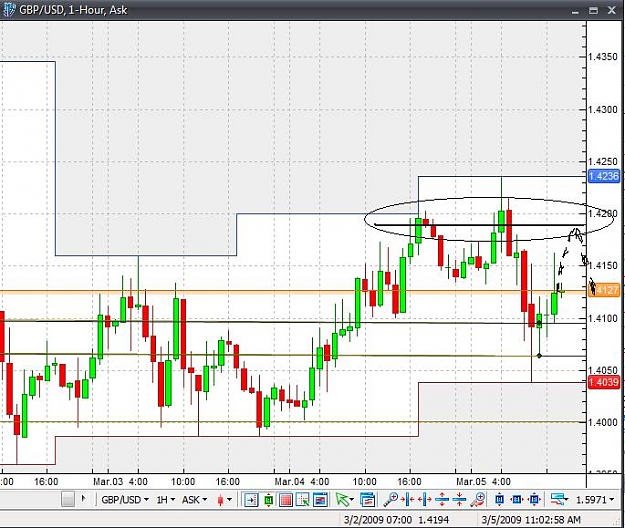The width and height of the screenshot is (625, 528).
Task: Click the zoom in magnifier icon
Action: (x=391, y=499)
